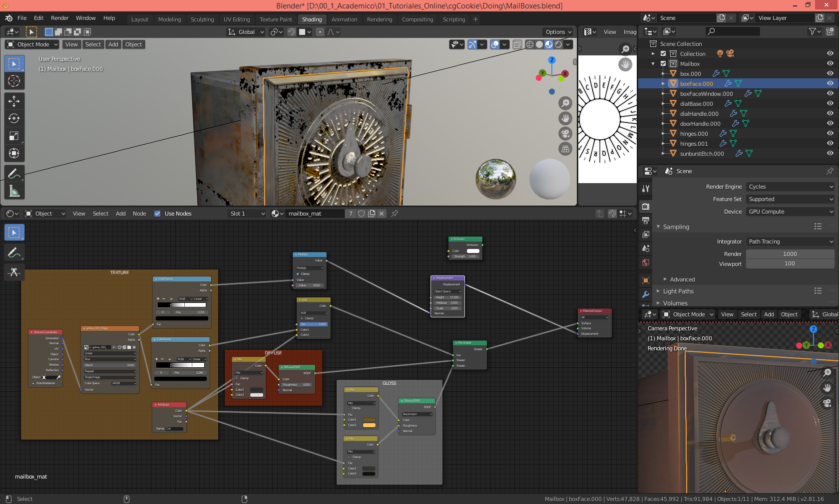This screenshot has height=504, width=839.
Task: Switch to the Modeling workspace tab
Action: tap(170, 19)
